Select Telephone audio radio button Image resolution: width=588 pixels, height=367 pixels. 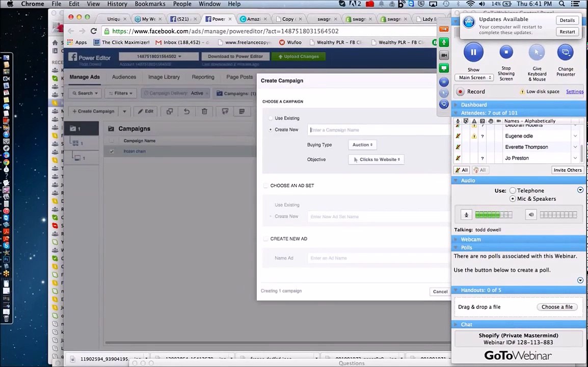[512, 191]
